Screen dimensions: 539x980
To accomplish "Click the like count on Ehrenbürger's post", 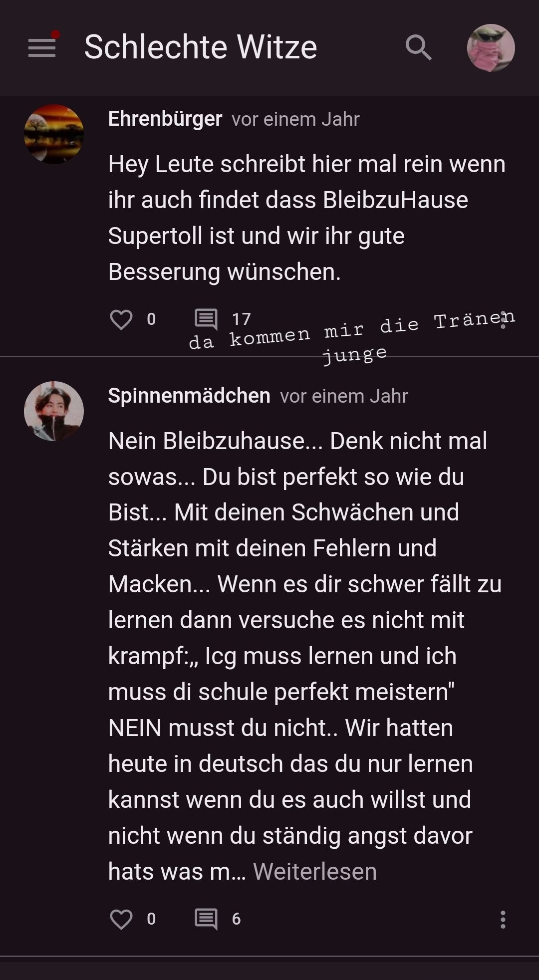I will coord(151,319).
